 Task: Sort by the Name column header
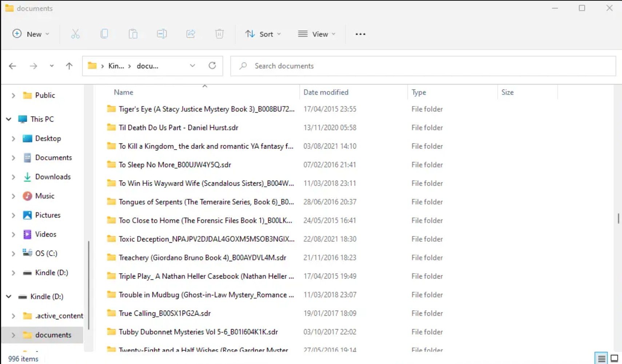tap(123, 92)
